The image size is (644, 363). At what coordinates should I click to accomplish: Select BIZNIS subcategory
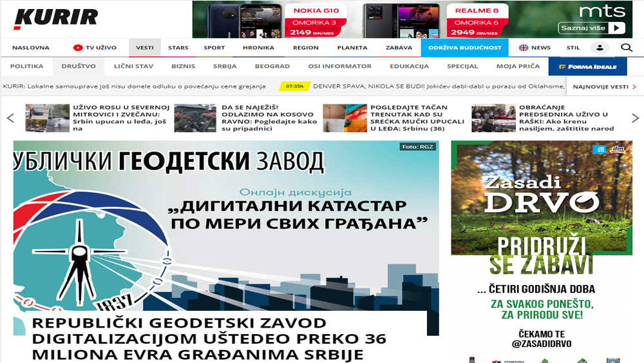pyautogui.click(x=183, y=66)
